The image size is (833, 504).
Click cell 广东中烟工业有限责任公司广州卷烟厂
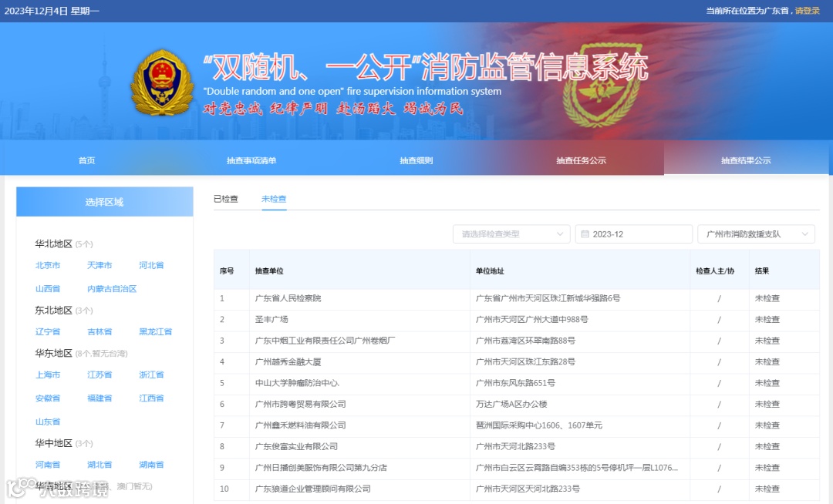point(325,341)
